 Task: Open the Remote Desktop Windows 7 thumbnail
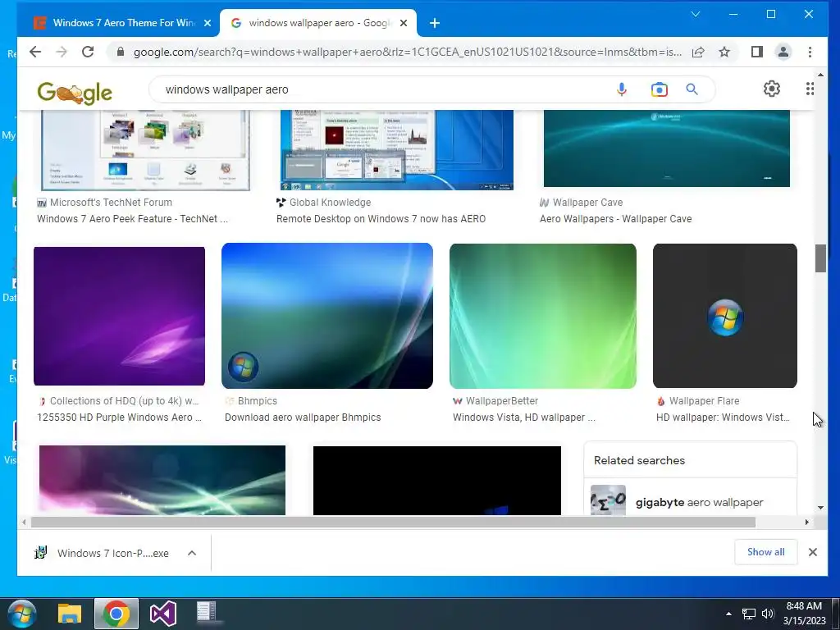click(397, 150)
